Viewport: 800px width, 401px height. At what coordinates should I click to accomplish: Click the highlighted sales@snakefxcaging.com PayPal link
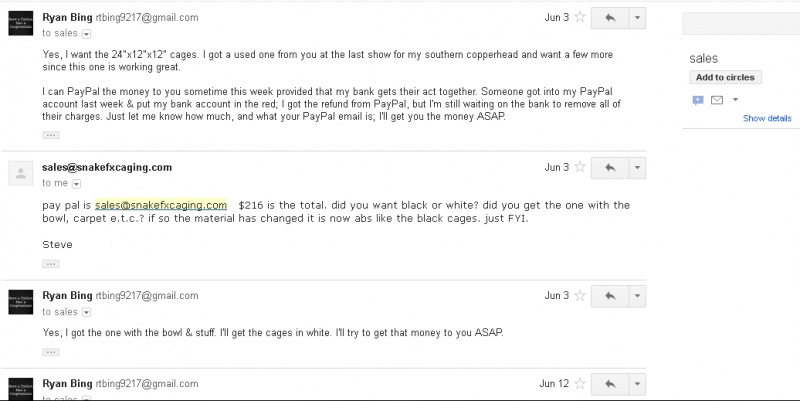tap(161, 205)
